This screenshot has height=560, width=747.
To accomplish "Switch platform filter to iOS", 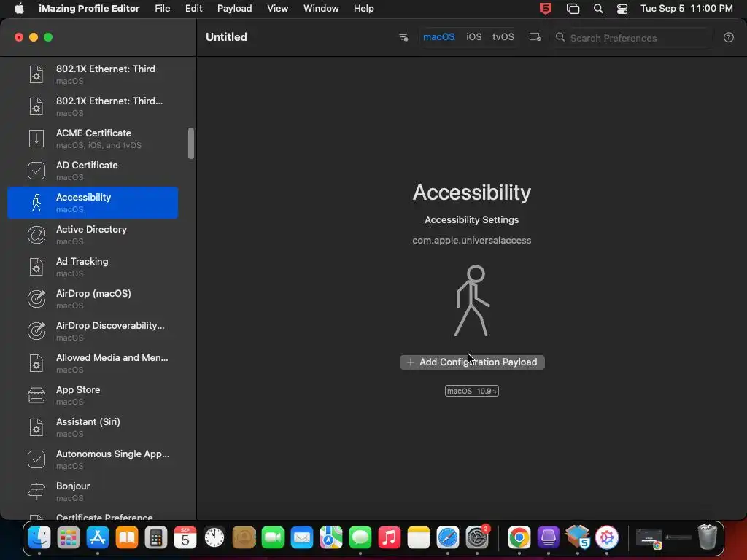I will (474, 37).
